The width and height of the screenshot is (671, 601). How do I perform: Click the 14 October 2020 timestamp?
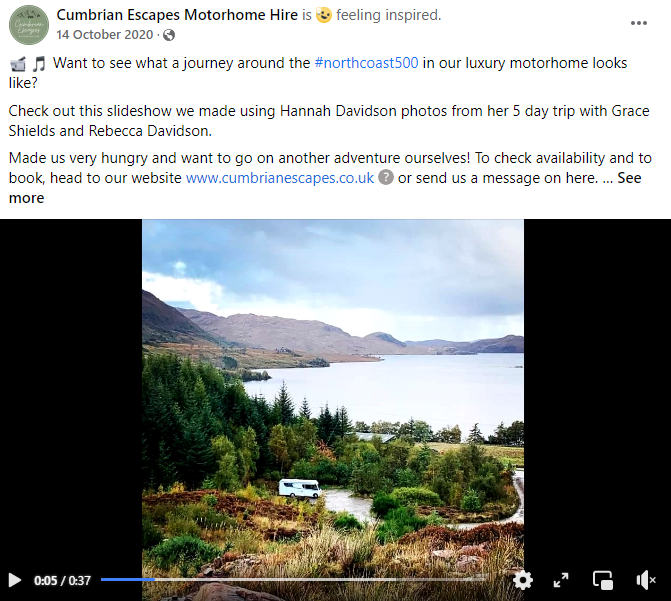(104, 35)
